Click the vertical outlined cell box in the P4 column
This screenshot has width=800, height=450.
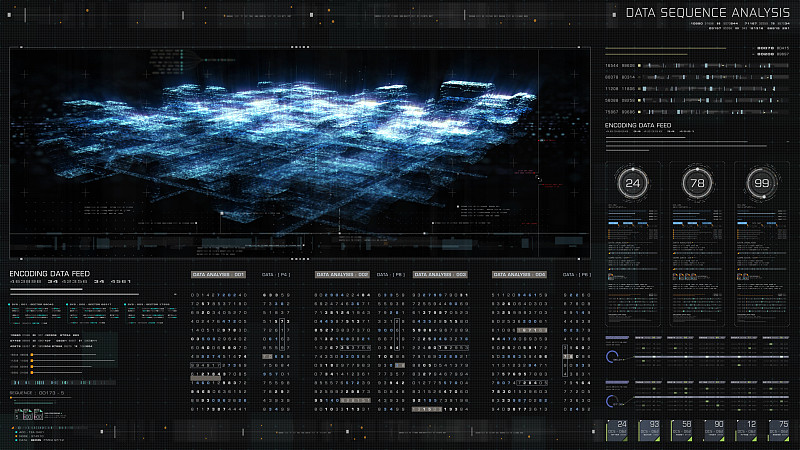pyautogui.click(x=282, y=334)
